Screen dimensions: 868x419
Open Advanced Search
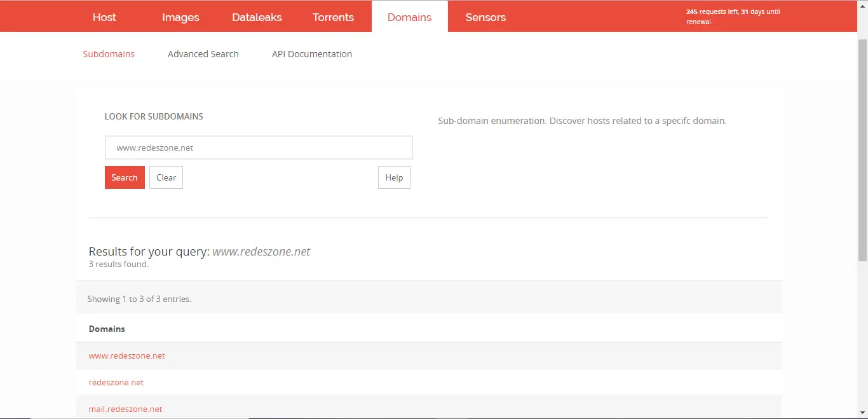pyautogui.click(x=203, y=54)
